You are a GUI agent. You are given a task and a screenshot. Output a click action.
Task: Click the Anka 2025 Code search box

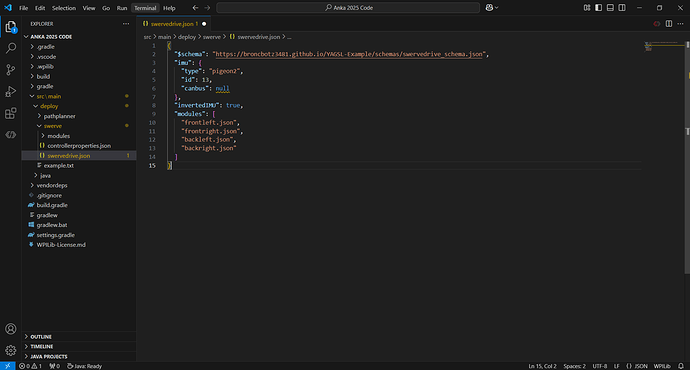[348, 8]
